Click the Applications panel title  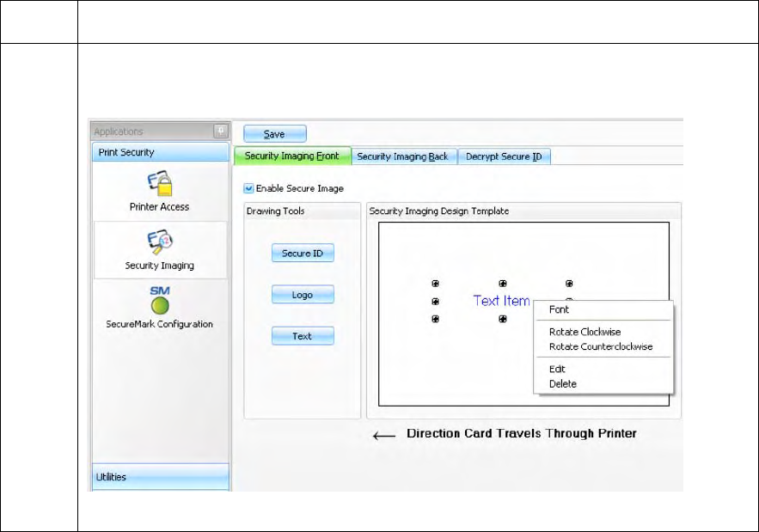(119, 131)
